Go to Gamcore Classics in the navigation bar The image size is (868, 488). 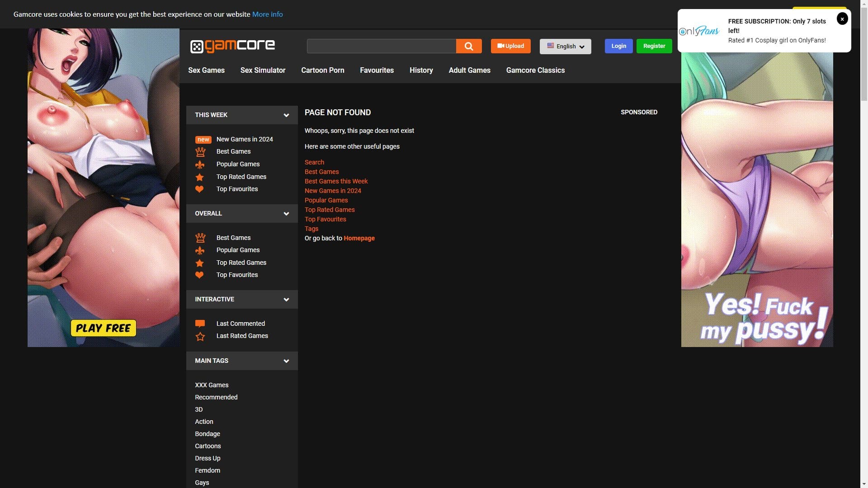pyautogui.click(x=535, y=70)
